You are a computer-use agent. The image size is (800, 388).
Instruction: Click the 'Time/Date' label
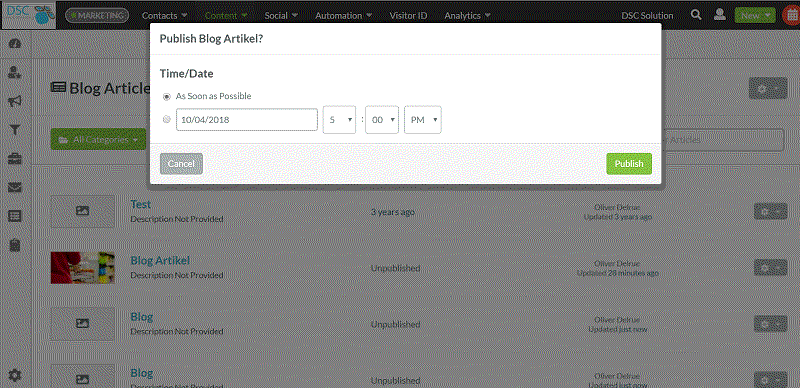coord(186,74)
